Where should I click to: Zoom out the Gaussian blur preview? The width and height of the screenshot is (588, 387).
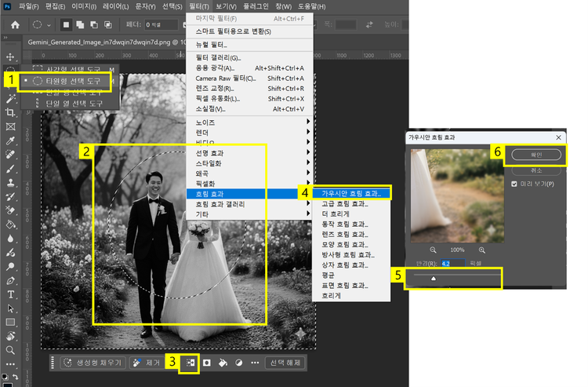click(x=433, y=250)
